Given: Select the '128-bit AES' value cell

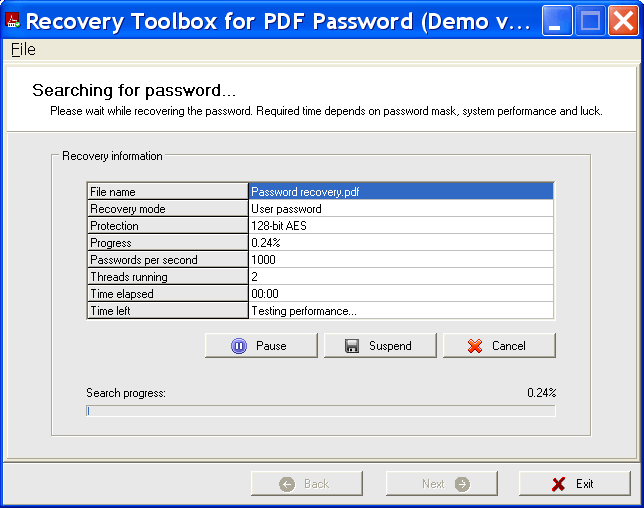Looking at the screenshot, I should point(401,226).
